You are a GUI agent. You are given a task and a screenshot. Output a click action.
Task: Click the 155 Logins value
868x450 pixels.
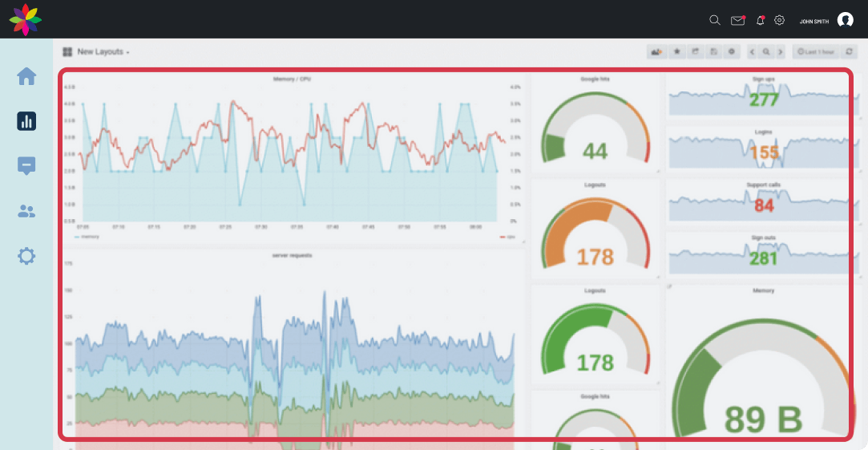pos(764,152)
